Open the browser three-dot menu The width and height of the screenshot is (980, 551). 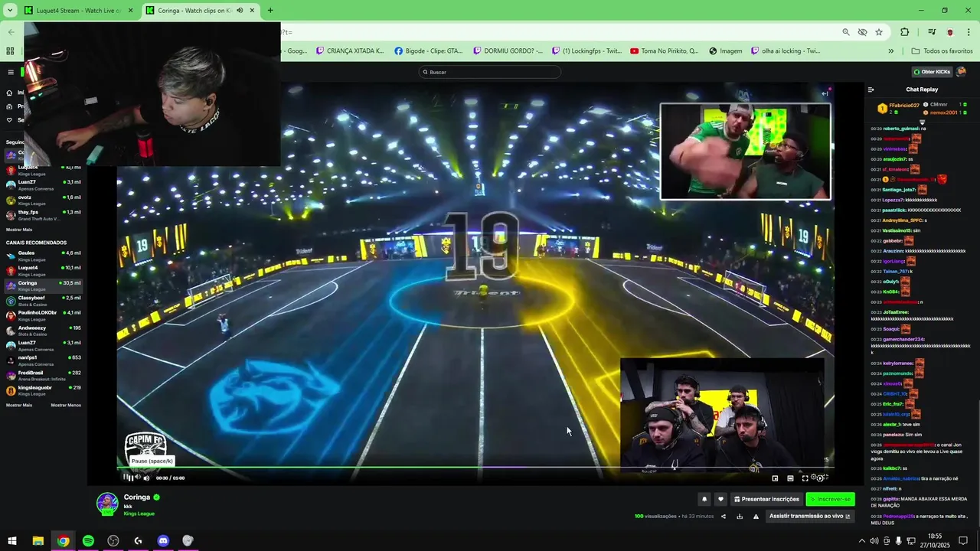pyautogui.click(x=969, y=32)
